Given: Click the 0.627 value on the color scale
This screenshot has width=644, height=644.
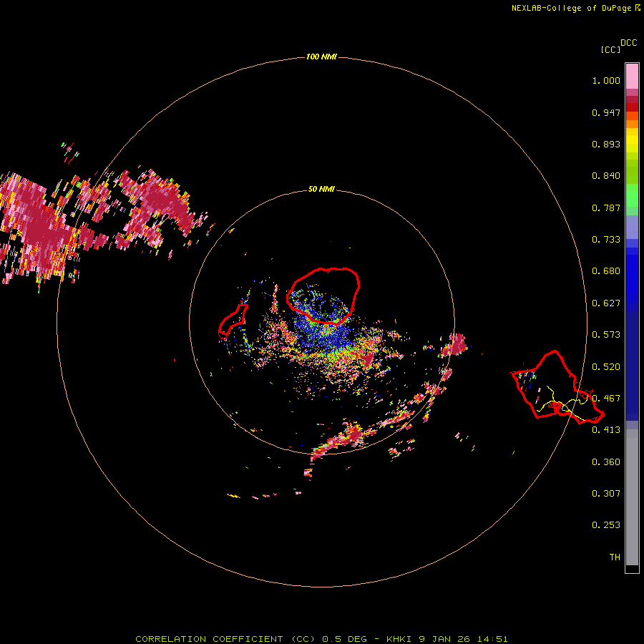Looking at the screenshot, I should click(x=606, y=303).
